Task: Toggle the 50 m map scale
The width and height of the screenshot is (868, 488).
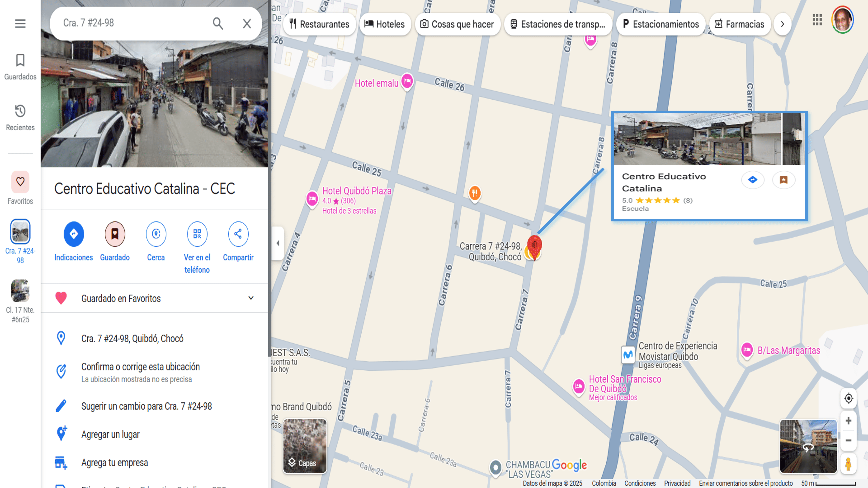Action: tap(828, 483)
